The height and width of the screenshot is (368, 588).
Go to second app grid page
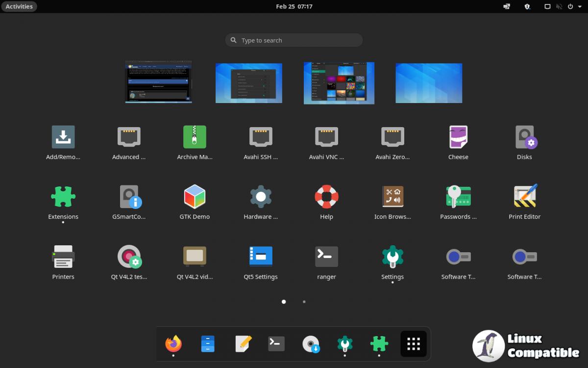(304, 302)
